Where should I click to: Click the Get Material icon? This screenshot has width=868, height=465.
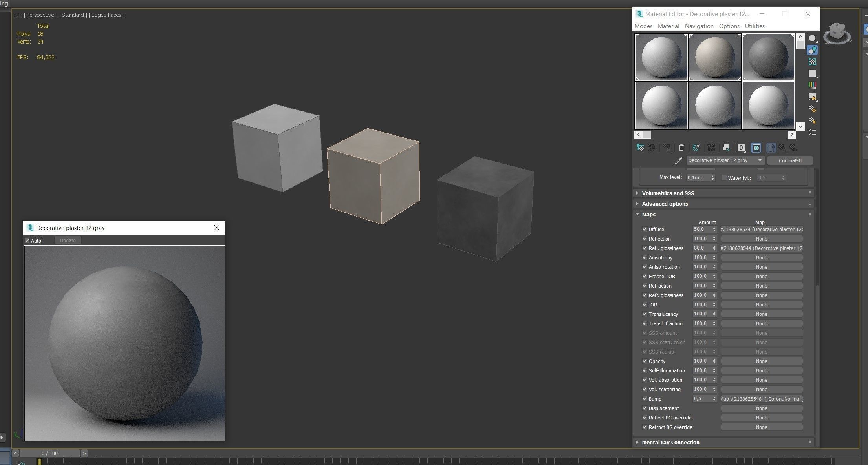coord(640,148)
